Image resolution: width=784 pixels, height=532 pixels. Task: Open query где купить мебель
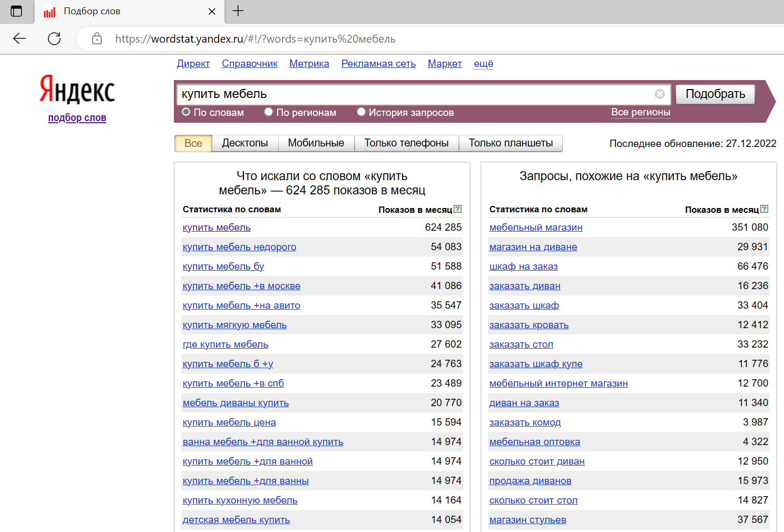226,344
